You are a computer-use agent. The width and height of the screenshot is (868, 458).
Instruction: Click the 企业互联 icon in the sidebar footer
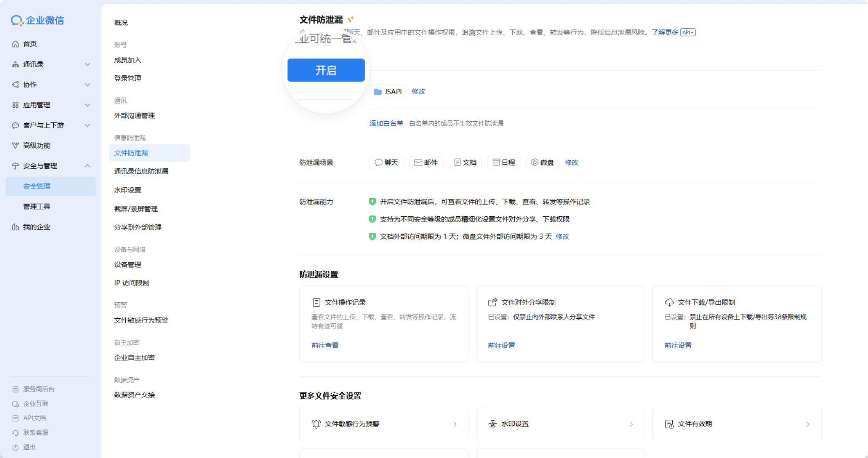[x=16, y=404]
